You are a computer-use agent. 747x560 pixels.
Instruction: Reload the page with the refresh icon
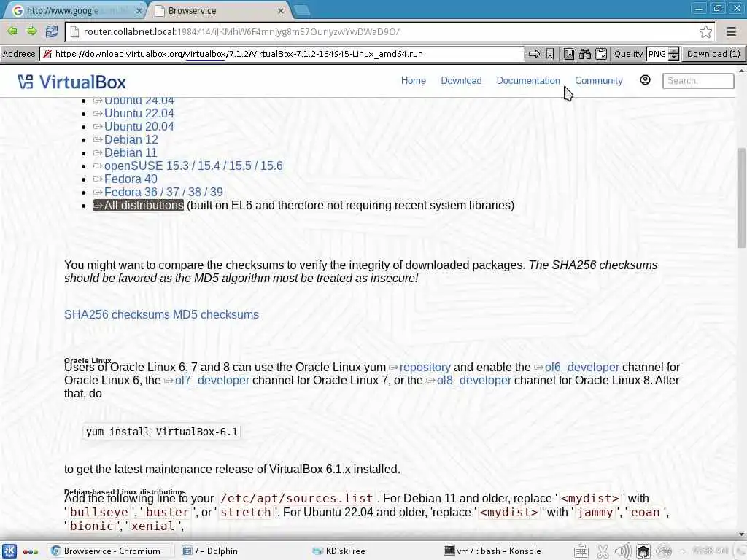click(x=52, y=31)
